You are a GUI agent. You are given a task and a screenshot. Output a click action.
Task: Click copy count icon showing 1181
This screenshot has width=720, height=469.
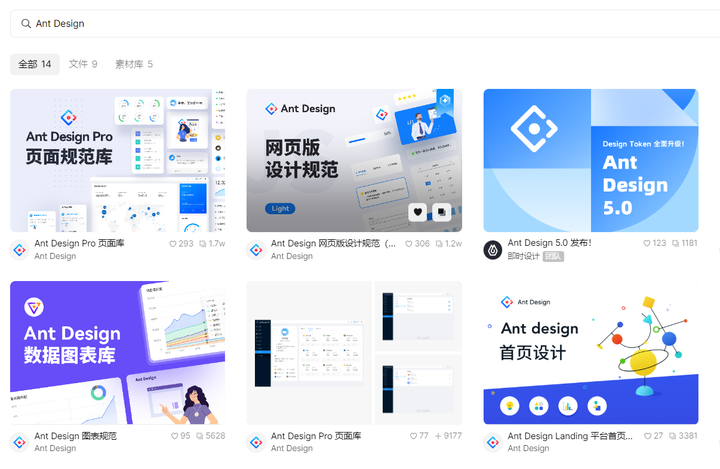[675, 243]
